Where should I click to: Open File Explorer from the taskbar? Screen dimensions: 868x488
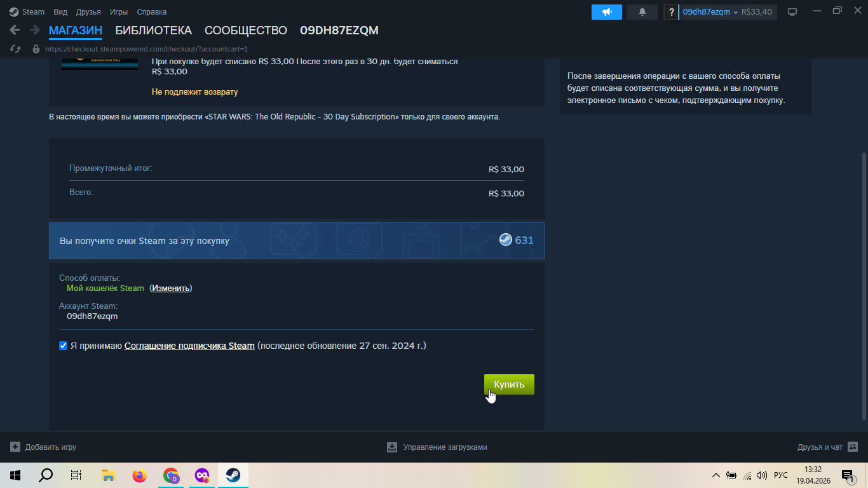108,475
